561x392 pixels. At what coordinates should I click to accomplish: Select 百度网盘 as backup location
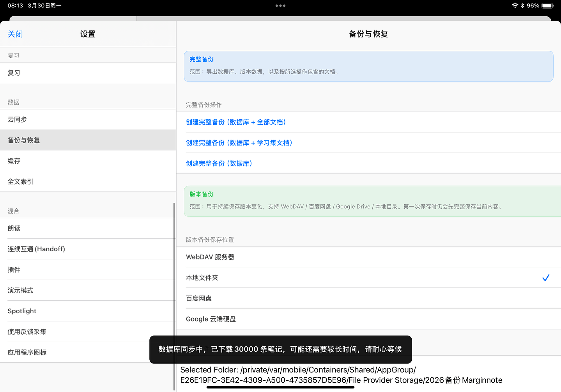(x=199, y=298)
